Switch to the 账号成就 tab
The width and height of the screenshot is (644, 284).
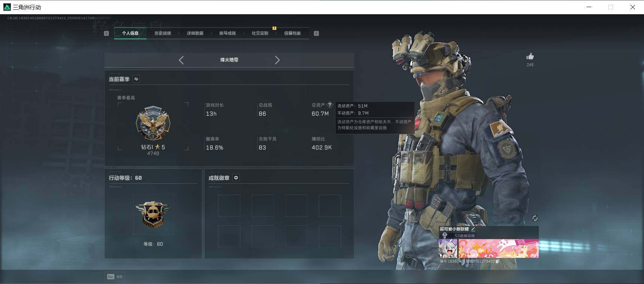pyautogui.click(x=228, y=33)
